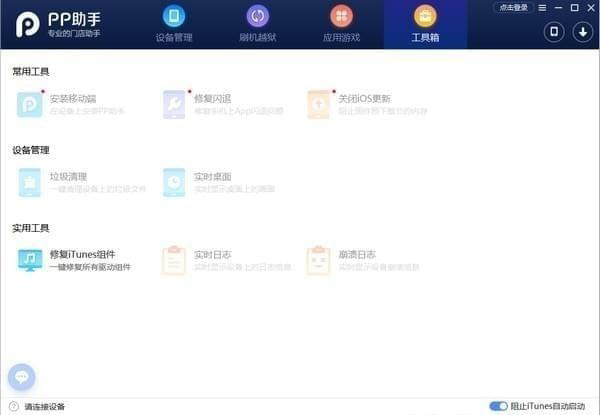Switch to the 刷机越狱 tab

click(258, 25)
